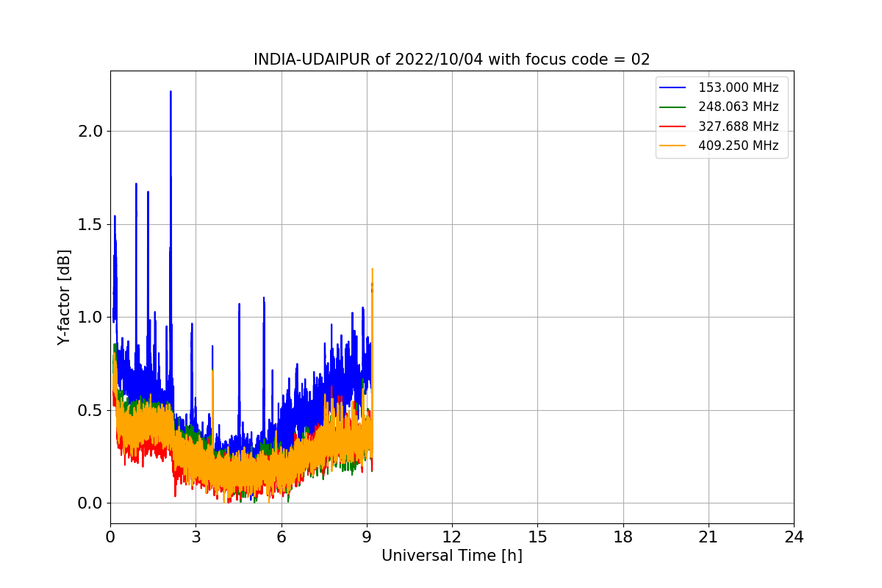Click the 0 x-axis tick label
The width and height of the screenshot is (882, 588).
tap(110, 537)
